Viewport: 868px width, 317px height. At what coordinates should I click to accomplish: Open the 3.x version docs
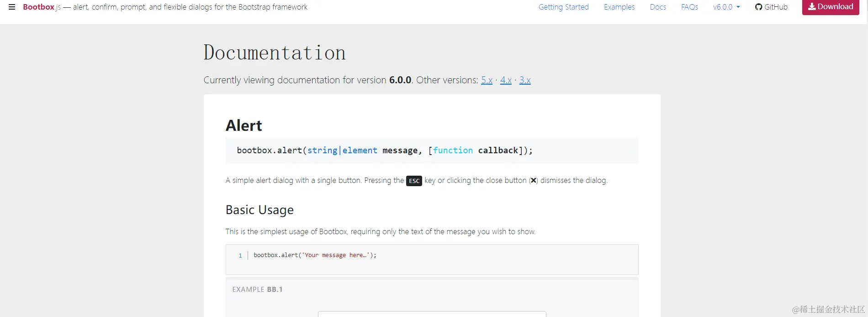525,80
